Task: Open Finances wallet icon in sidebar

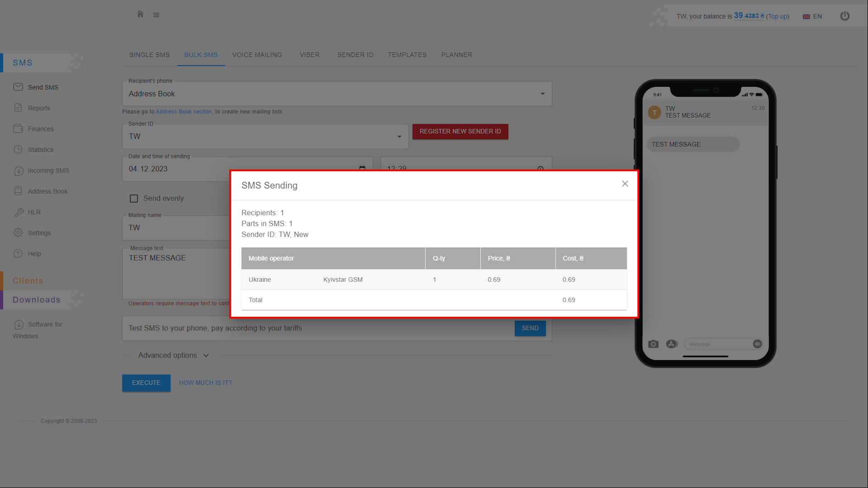Action: 18,129
